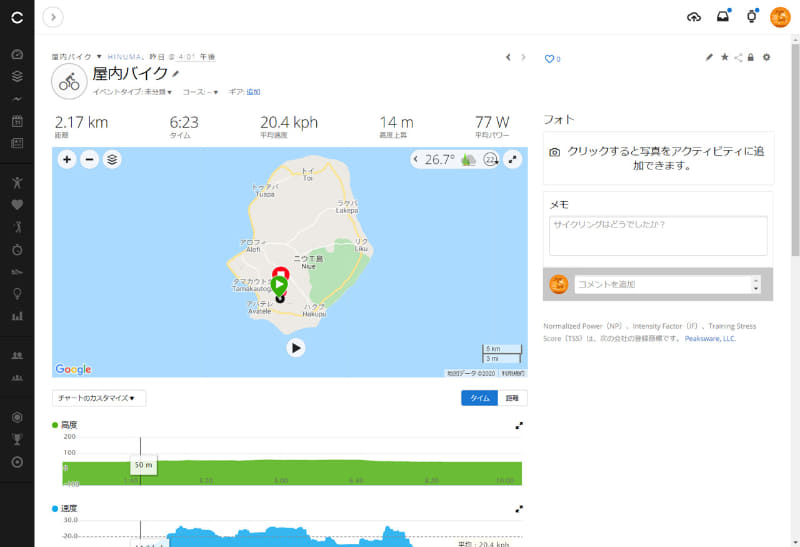Switch charts to 距離 tab
The image size is (800, 547).
click(512, 398)
